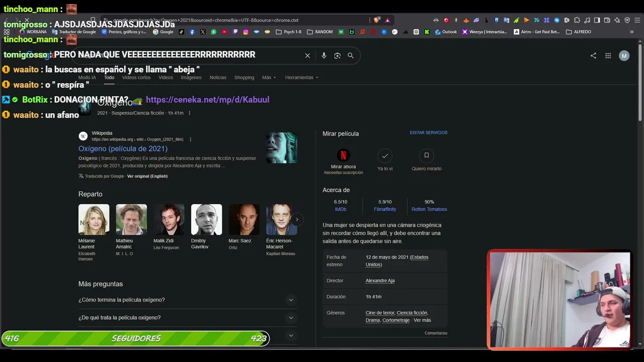
Task: Start voice search with the microphone icon
Action: click(324, 55)
